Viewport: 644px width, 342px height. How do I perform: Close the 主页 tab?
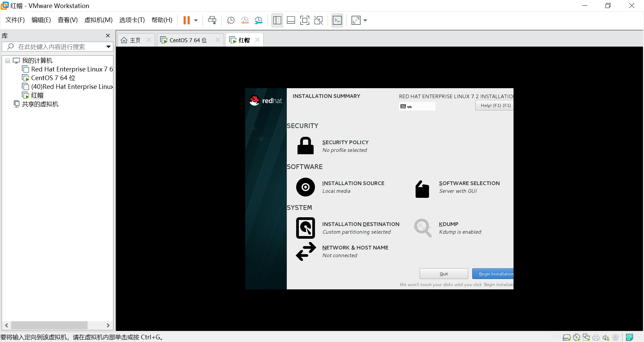pos(149,40)
